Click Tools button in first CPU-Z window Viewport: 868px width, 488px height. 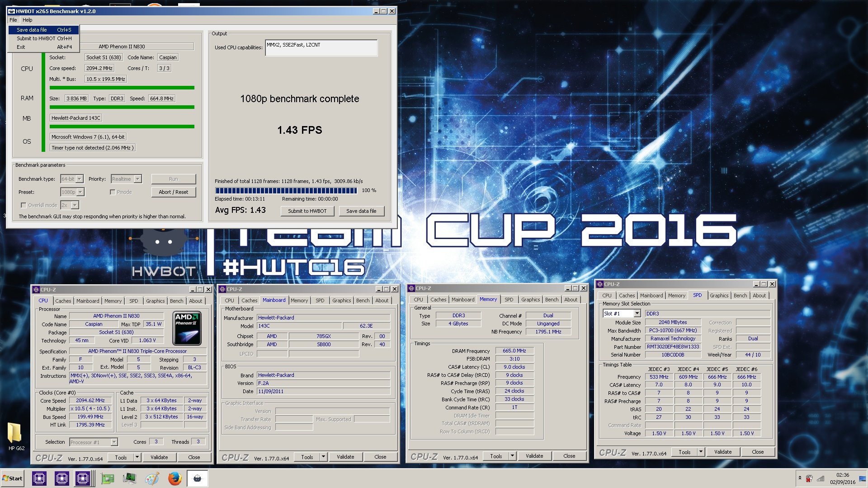(121, 457)
